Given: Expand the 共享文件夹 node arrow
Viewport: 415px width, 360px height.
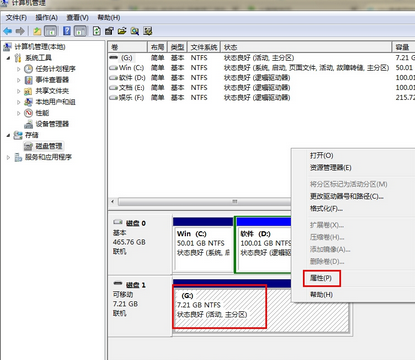Looking at the screenshot, I should pyautogui.click(x=19, y=91).
